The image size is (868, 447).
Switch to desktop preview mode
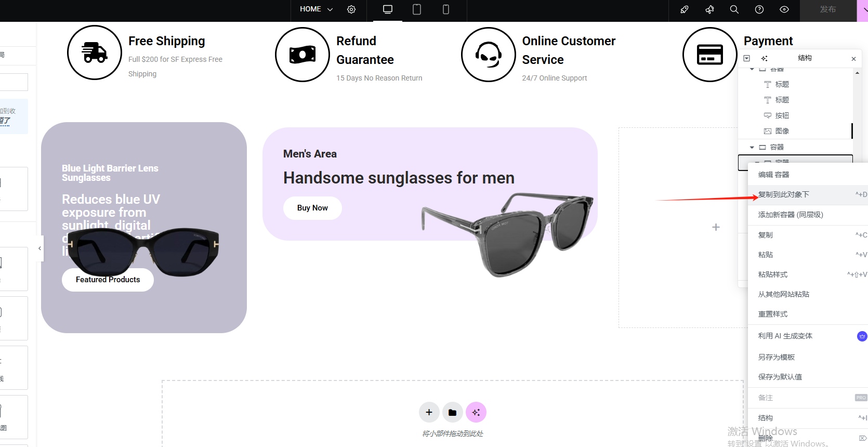[x=388, y=9]
